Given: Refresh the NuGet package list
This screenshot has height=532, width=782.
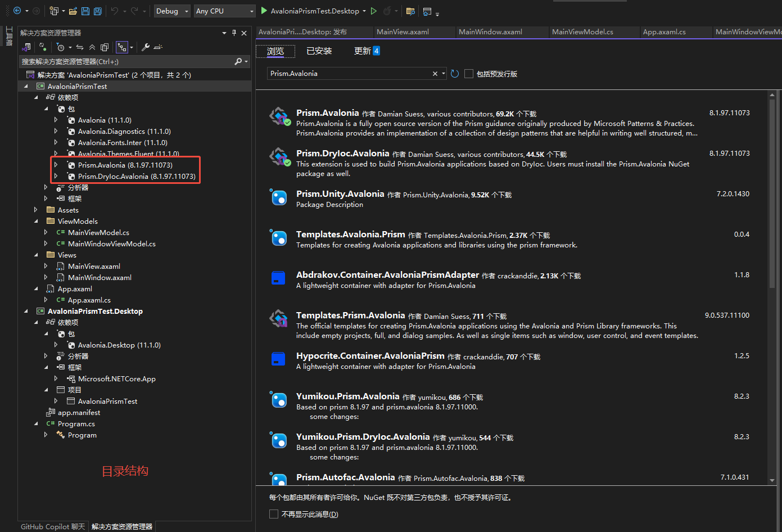Looking at the screenshot, I should pyautogui.click(x=454, y=74).
